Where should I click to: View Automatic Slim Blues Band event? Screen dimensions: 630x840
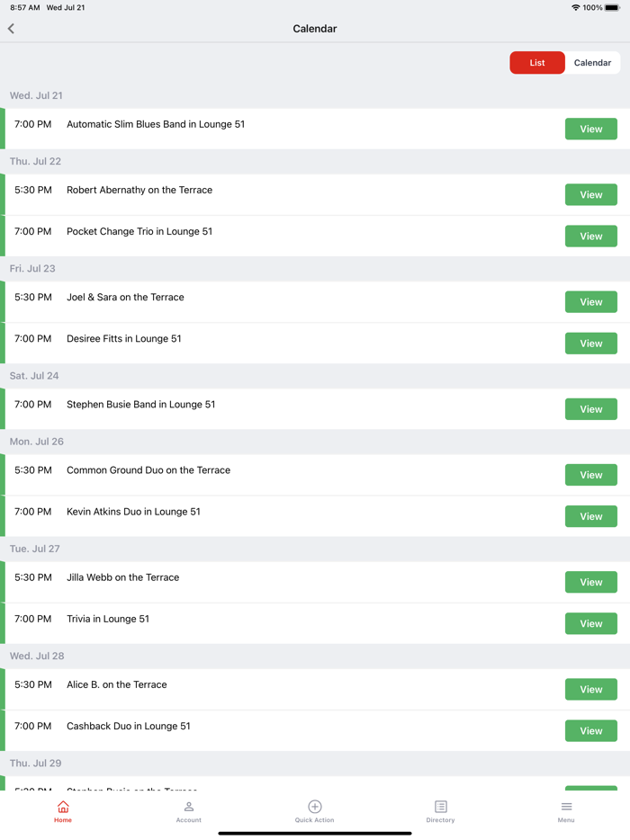point(590,130)
